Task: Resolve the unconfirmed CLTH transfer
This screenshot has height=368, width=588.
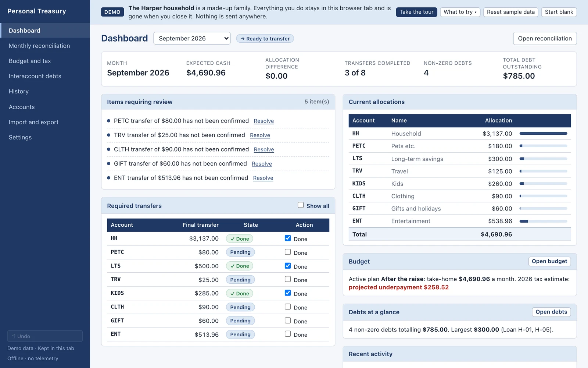Action: pyautogui.click(x=264, y=149)
